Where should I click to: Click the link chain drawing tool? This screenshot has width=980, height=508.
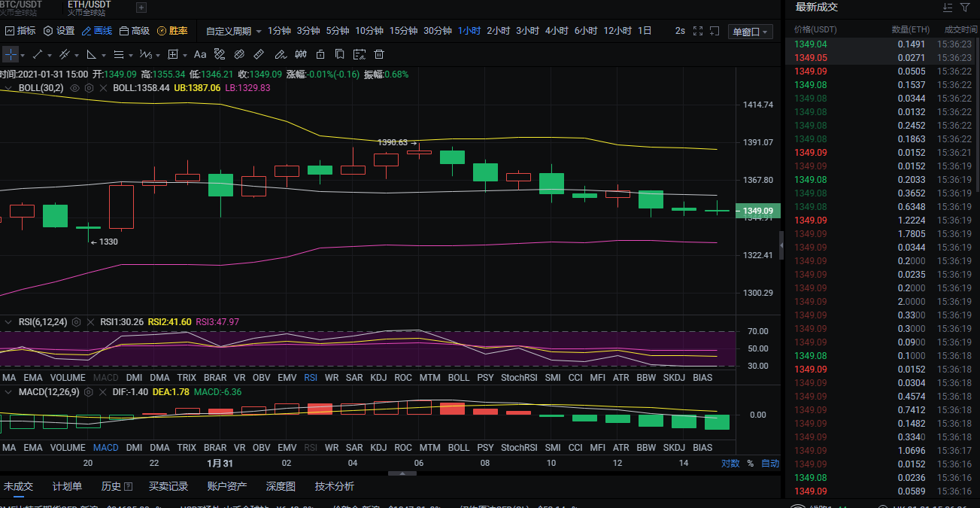coord(240,54)
